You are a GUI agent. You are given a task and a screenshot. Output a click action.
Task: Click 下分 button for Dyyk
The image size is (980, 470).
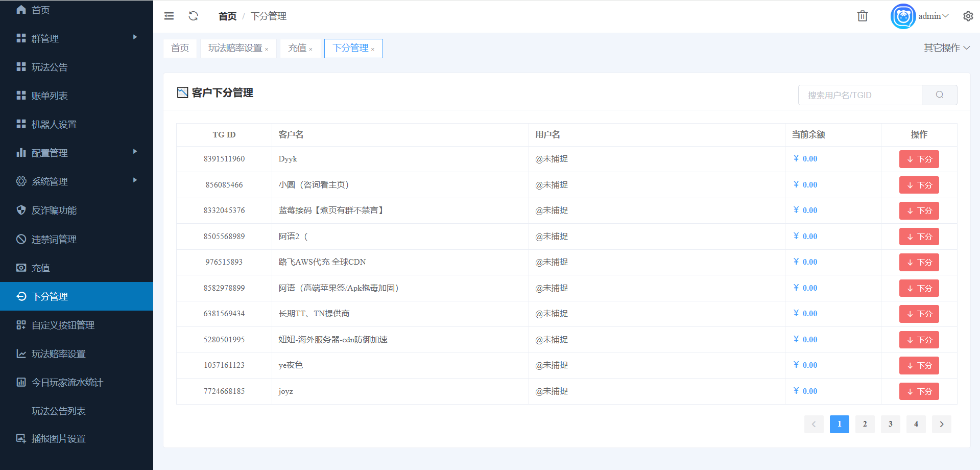click(919, 159)
